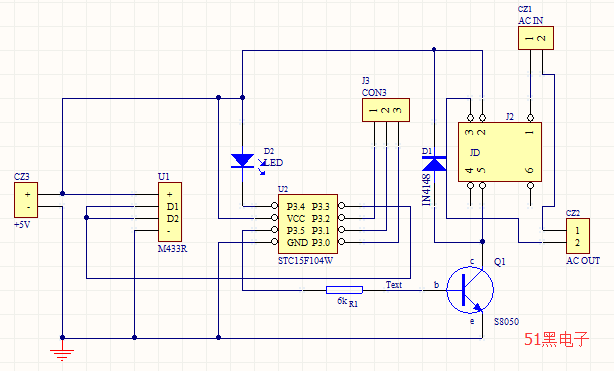Select the LED label beside D2
The width and height of the screenshot is (614, 371).
pyautogui.click(x=274, y=163)
